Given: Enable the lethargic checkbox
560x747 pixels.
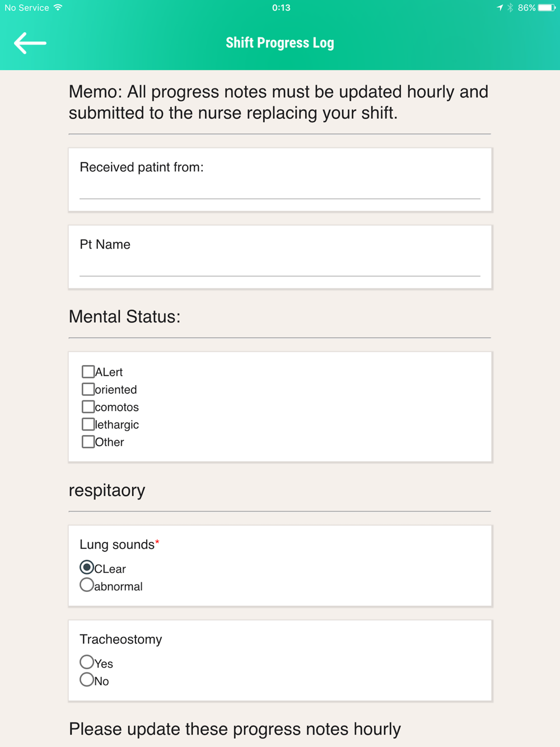Looking at the screenshot, I should tap(88, 424).
